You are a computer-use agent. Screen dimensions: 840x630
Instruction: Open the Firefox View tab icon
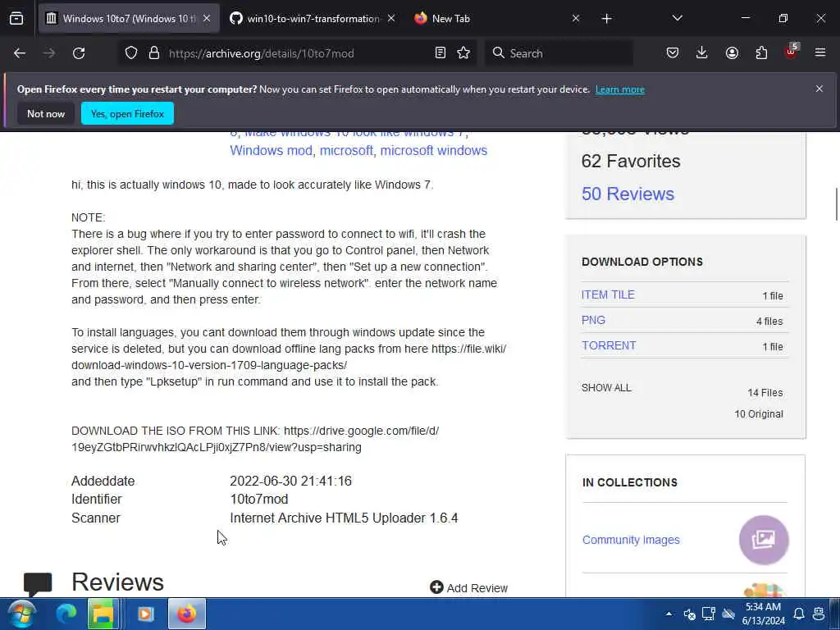click(16, 19)
